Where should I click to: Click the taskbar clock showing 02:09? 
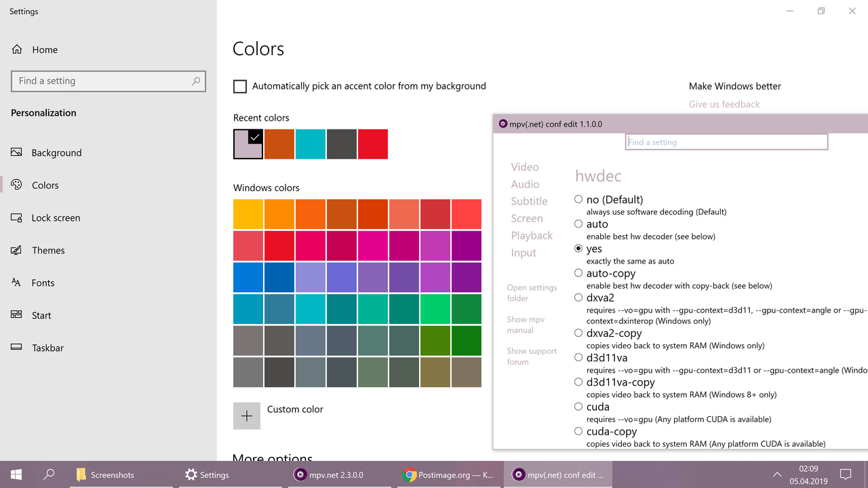(808, 474)
